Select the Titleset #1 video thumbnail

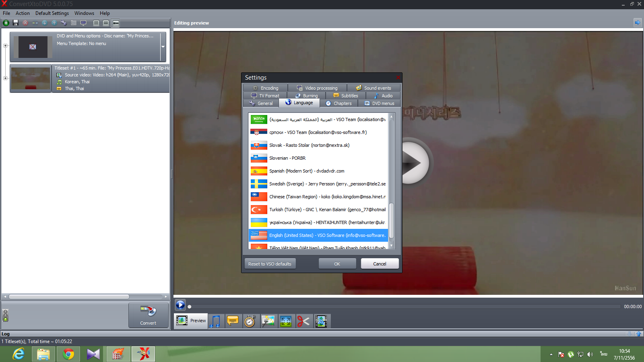(x=31, y=78)
